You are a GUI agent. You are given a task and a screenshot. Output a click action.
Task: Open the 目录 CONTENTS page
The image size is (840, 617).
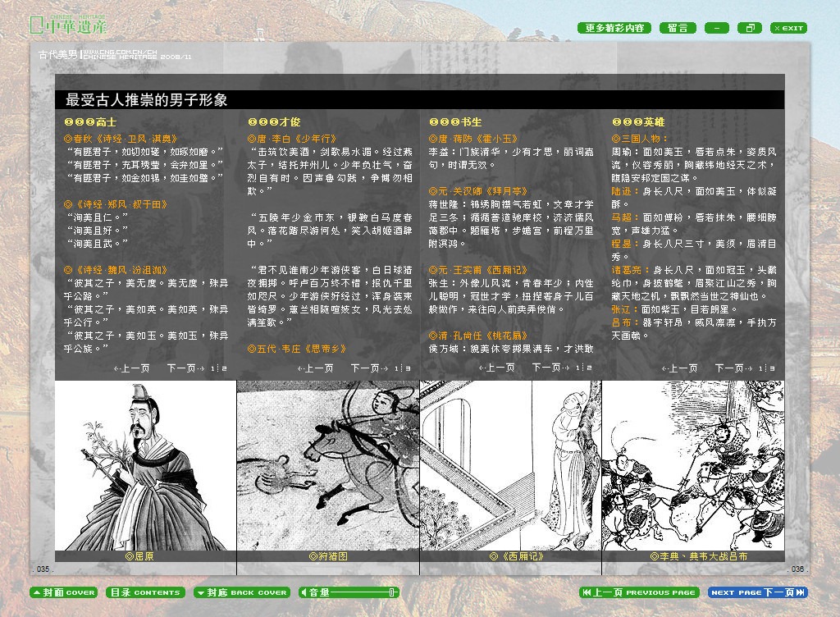pyautogui.click(x=145, y=592)
